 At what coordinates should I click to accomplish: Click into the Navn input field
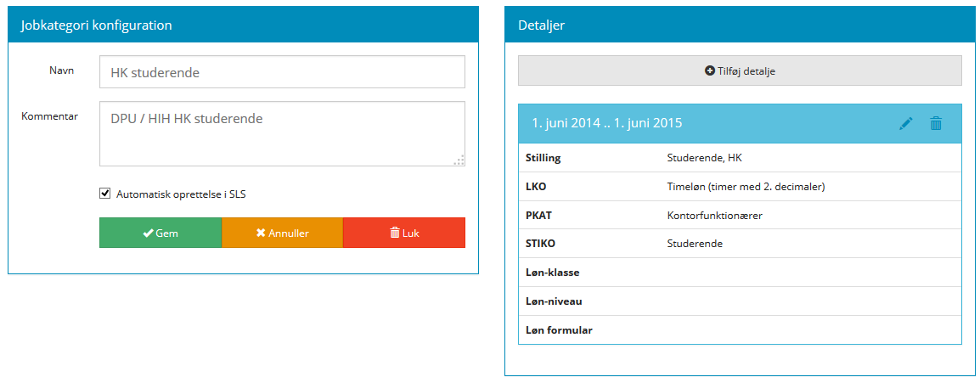(x=282, y=72)
